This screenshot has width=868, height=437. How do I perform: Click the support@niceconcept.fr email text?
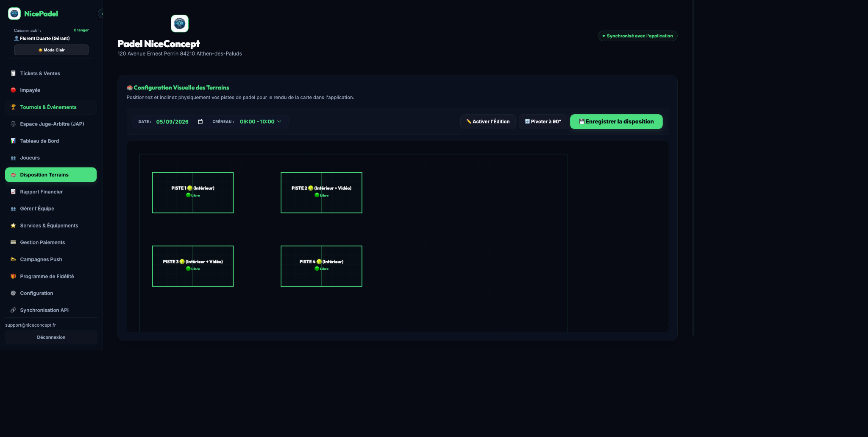[x=31, y=325]
